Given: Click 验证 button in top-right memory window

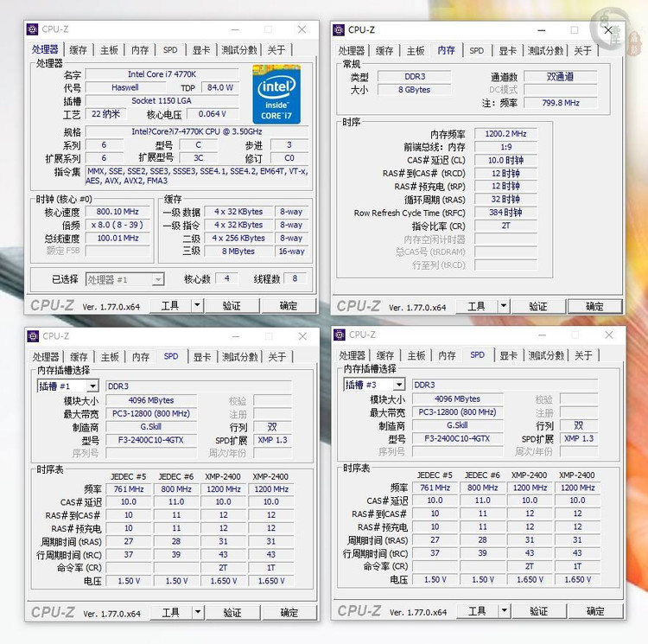Looking at the screenshot, I should (x=537, y=306).
